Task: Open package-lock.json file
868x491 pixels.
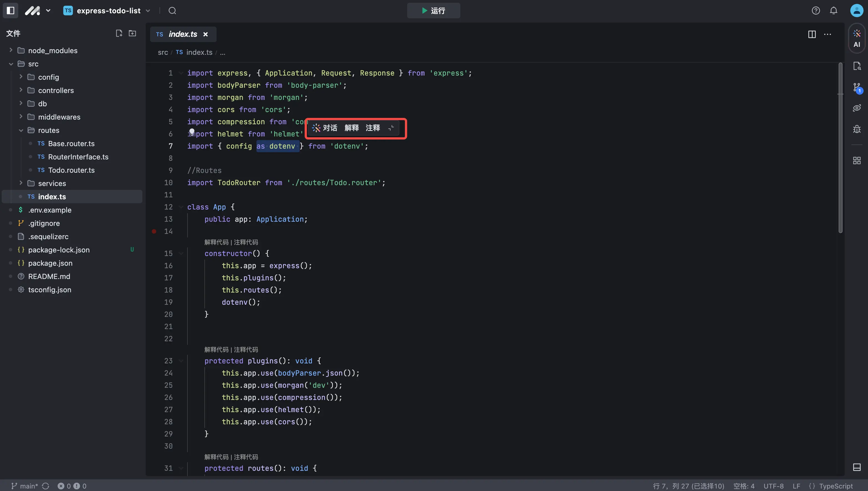Action: [72, 250]
